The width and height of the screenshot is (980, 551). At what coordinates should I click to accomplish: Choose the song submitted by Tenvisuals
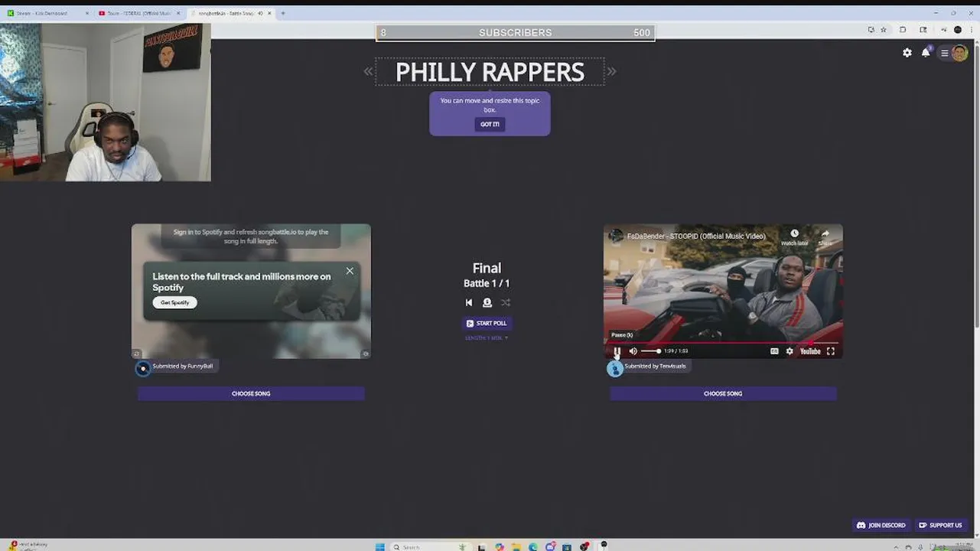(723, 393)
